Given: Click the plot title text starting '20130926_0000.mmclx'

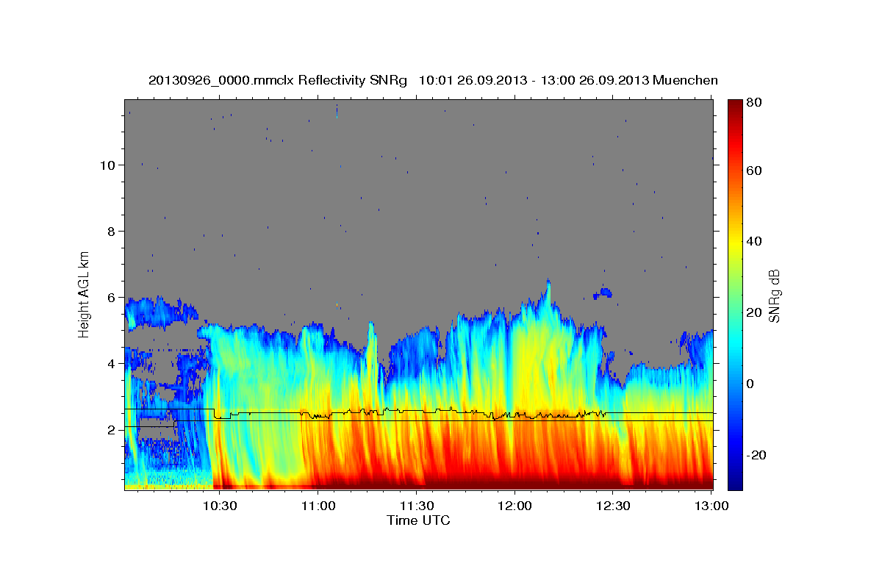Looking at the screenshot, I should [433, 79].
